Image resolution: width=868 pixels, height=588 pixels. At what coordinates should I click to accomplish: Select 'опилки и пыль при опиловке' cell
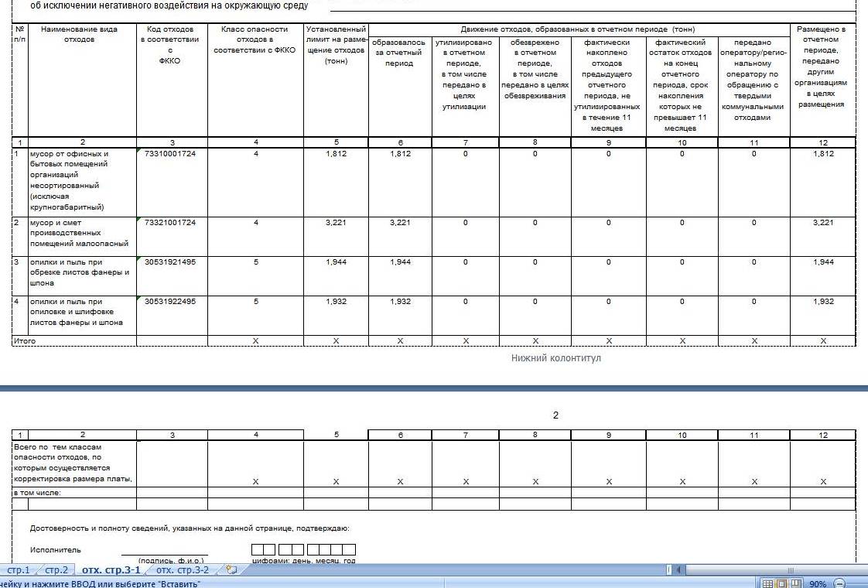coord(82,316)
